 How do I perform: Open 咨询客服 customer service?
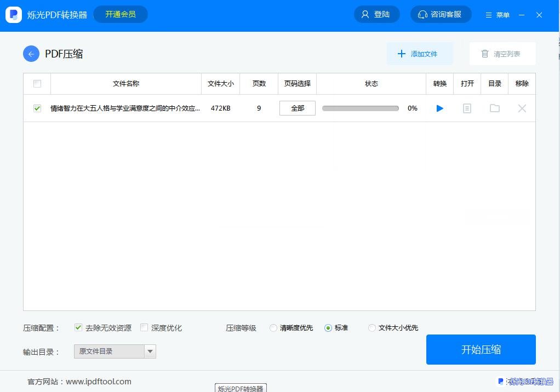tap(441, 14)
